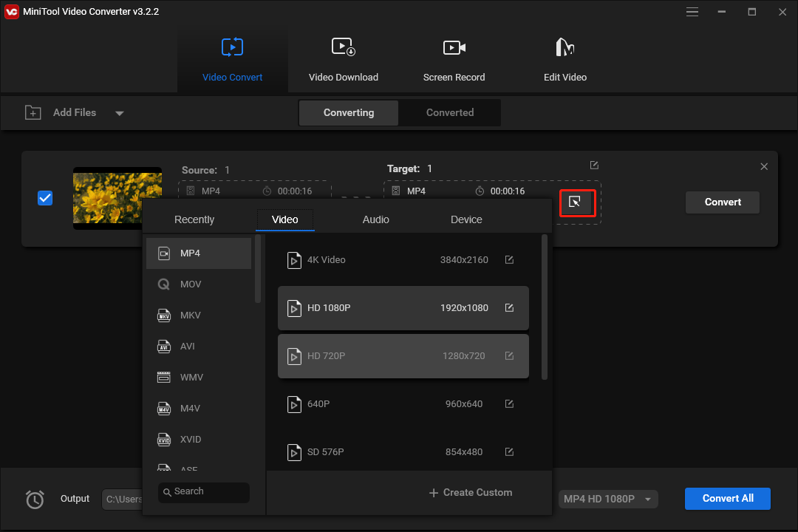Screen dimensions: 798x532
Task: Open the MP4 HD 1080P output dropdown
Action: [607, 499]
